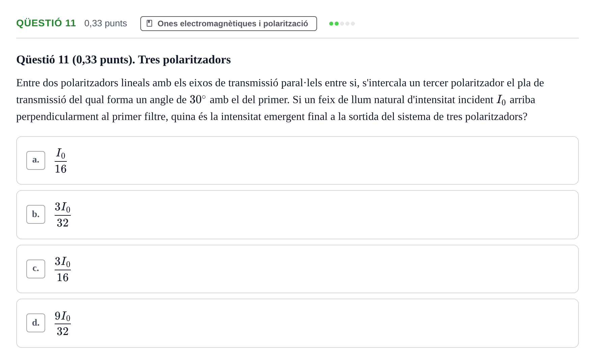Select answer option b
Viewport: 595px width, 364px height.
coord(297,215)
